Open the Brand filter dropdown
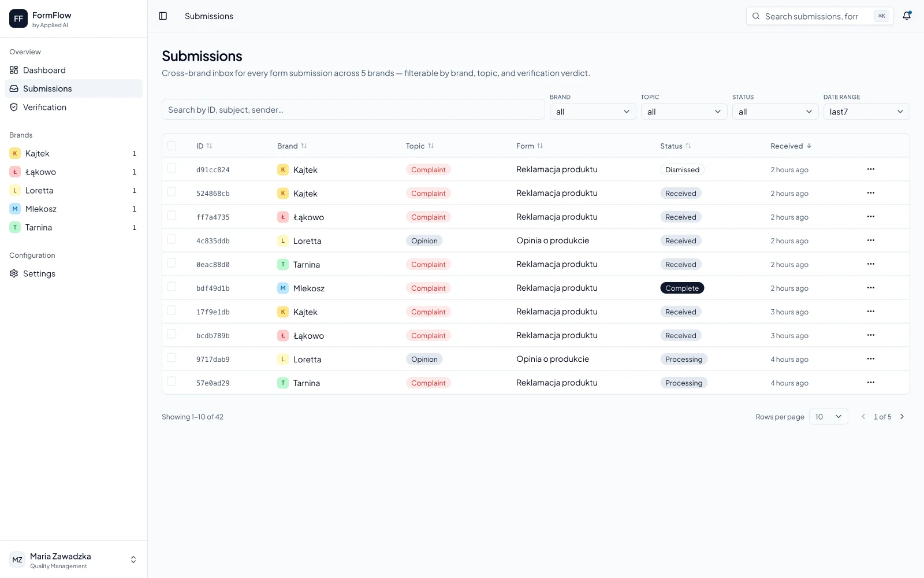 coord(593,112)
